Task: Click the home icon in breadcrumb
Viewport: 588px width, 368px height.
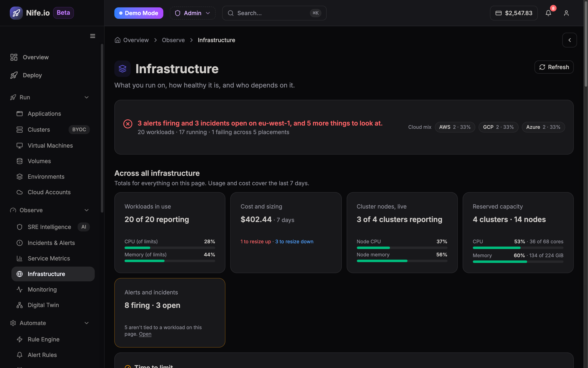Action: tap(118, 40)
